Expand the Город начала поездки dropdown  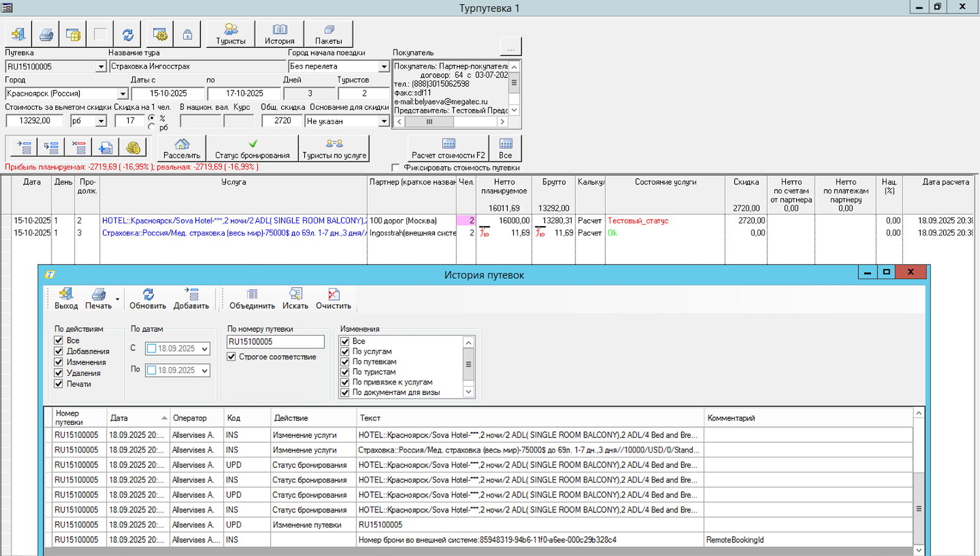pyautogui.click(x=384, y=66)
